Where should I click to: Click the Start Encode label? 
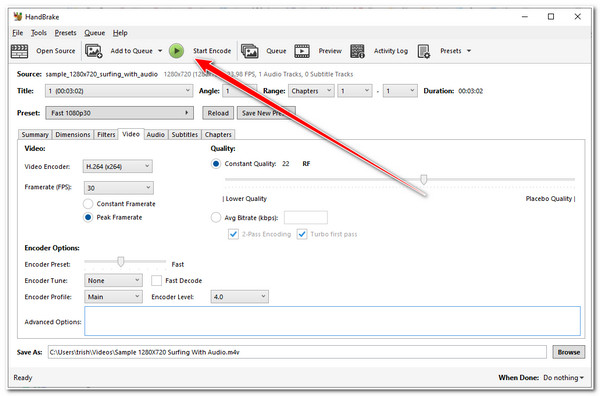pos(212,51)
